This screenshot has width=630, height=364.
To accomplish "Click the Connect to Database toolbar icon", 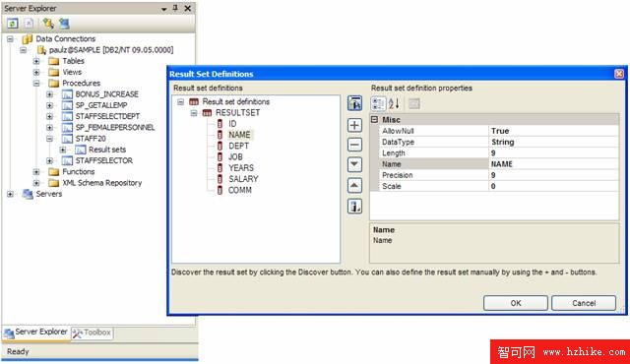I will coord(48,24).
